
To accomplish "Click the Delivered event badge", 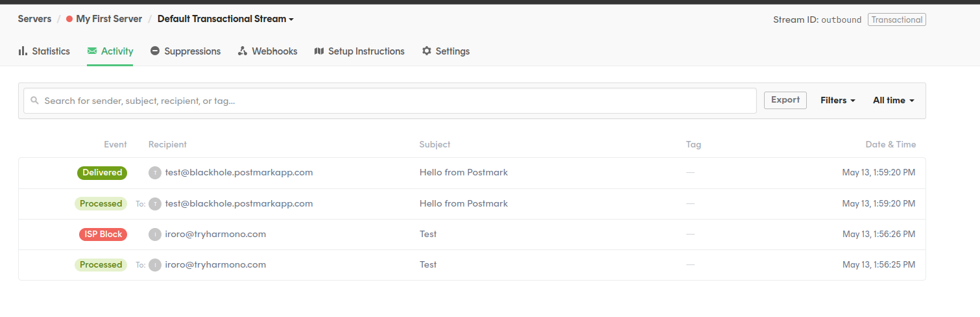I will (102, 173).
